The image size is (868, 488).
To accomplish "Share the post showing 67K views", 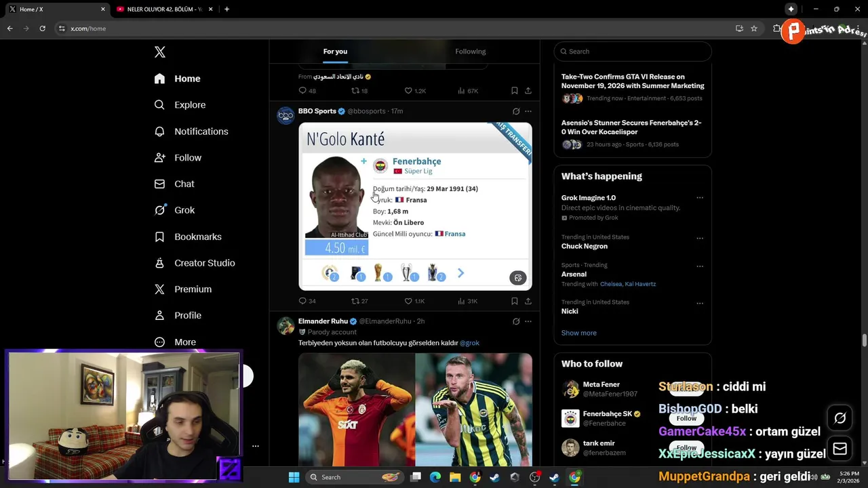I will click(x=528, y=91).
